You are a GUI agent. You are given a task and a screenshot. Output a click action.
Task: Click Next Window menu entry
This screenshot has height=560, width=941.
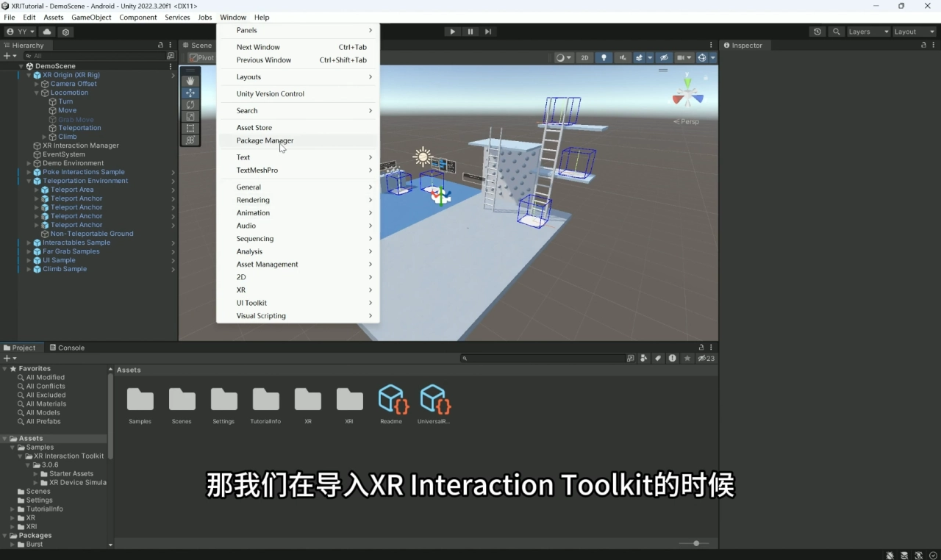[x=298, y=47]
